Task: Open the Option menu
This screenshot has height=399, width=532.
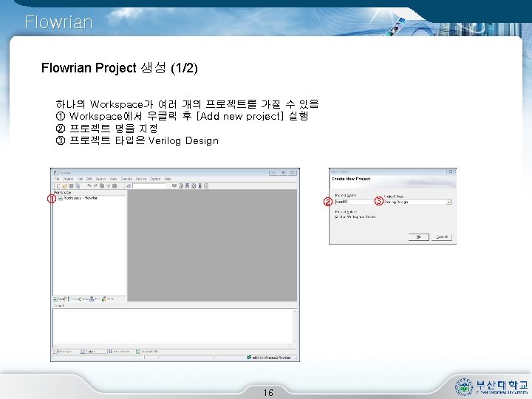Action: (x=155, y=179)
